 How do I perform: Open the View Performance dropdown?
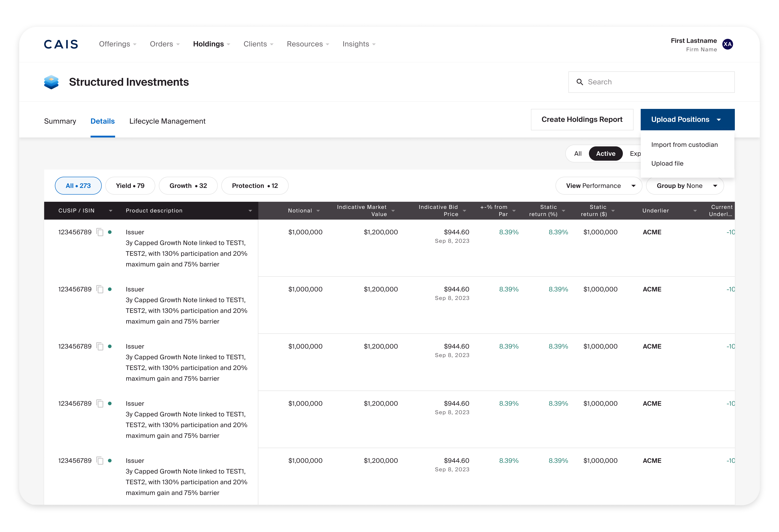(599, 186)
